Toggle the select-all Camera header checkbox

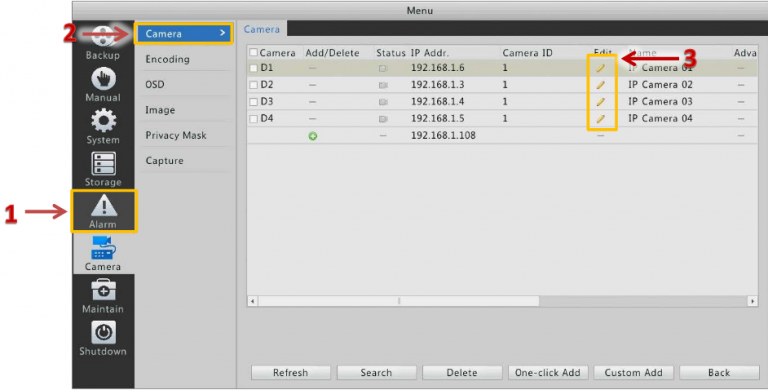pyautogui.click(x=253, y=52)
